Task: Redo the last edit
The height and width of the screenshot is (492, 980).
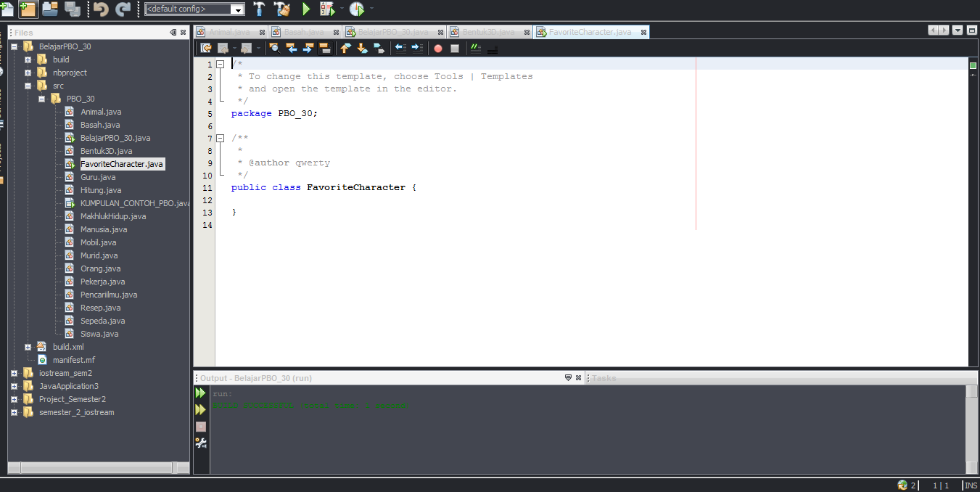Action: [123, 9]
